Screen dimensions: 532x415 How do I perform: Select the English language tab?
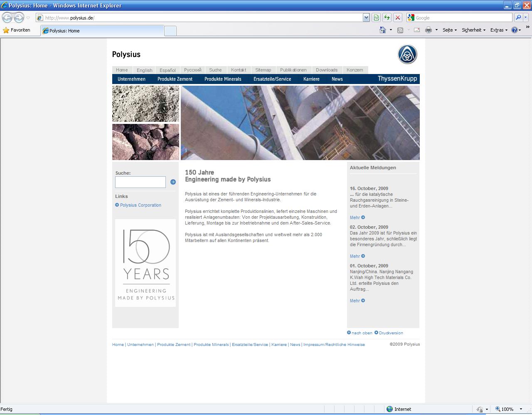click(144, 70)
